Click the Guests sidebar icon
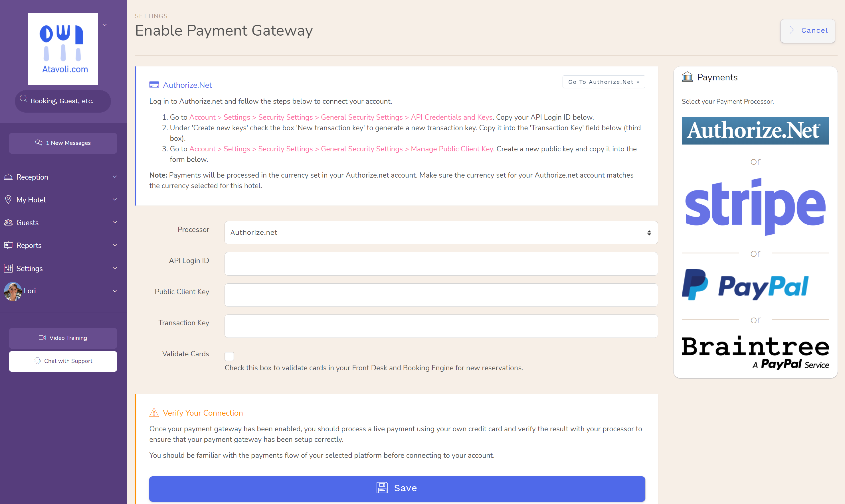This screenshot has width=845, height=504. 9,223
